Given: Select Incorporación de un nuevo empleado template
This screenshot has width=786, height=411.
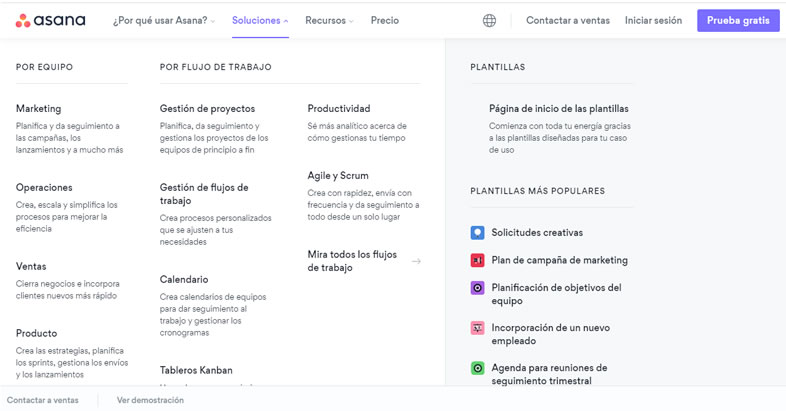Looking at the screenshot, I should point(550,334).
